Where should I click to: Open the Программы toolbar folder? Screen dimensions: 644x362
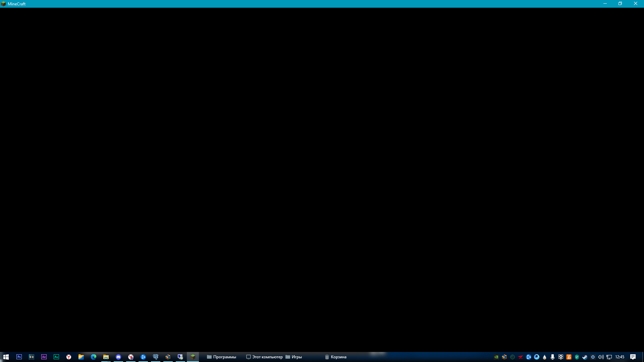[x=221, y=357]
